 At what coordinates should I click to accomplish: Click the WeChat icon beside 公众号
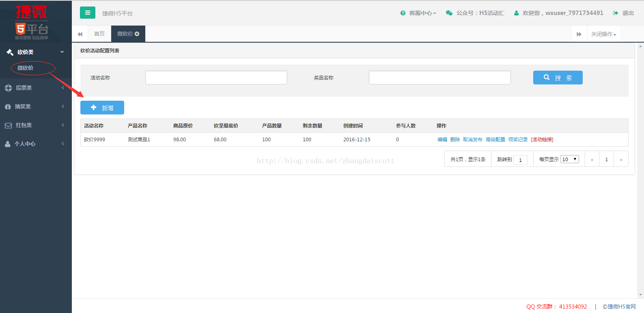click(x=449, y=13)
